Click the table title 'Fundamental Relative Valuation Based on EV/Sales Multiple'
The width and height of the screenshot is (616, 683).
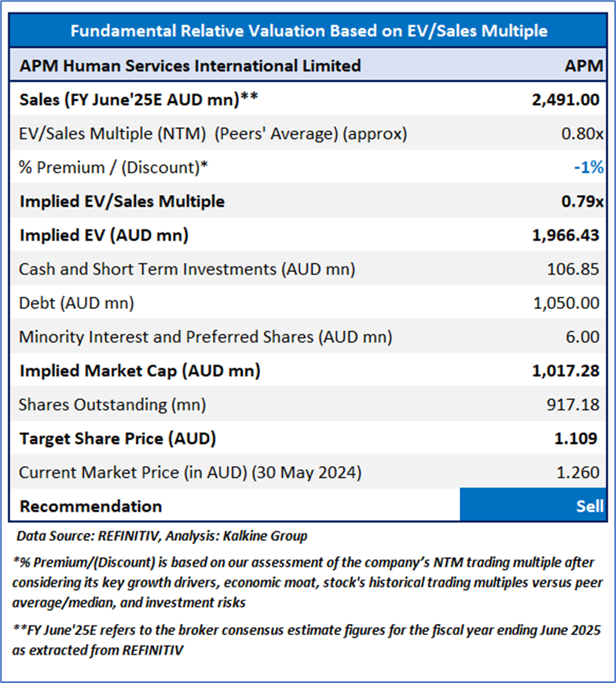click(x=309, y=31)
